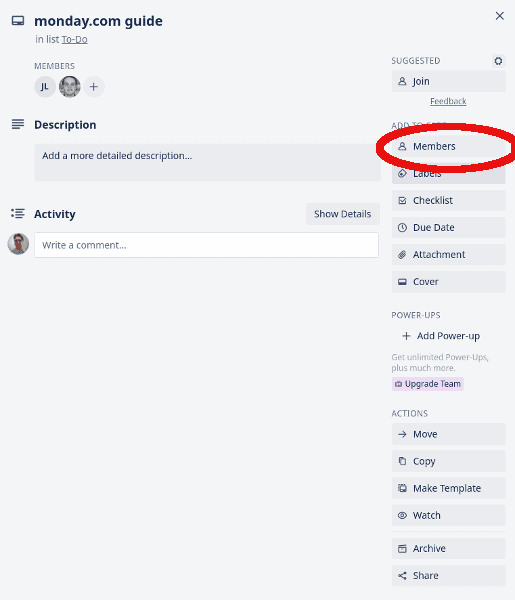Add a Checklist to the card
The height and width of the screenshot is (600, 515).
(x=448, y=201)
